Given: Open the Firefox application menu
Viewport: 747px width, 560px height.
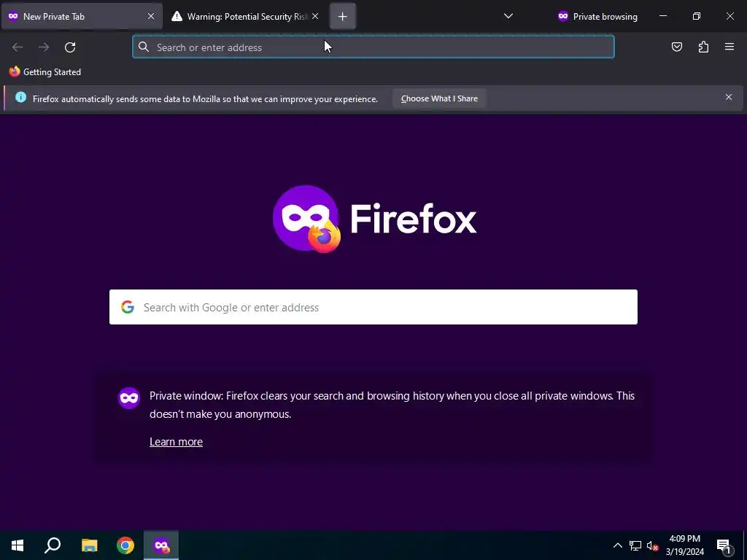Looking at the screenshot, I should pyautogui.click(x=729, y=47).
